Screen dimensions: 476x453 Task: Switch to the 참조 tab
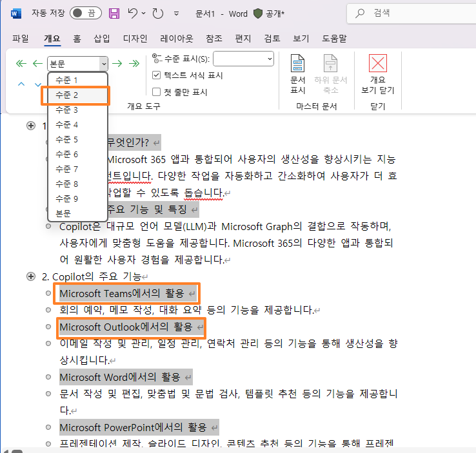214,39
